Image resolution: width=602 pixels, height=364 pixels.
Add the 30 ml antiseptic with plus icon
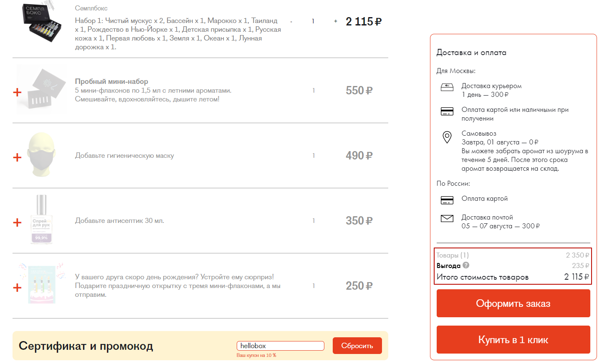click(x=17, y=222)
